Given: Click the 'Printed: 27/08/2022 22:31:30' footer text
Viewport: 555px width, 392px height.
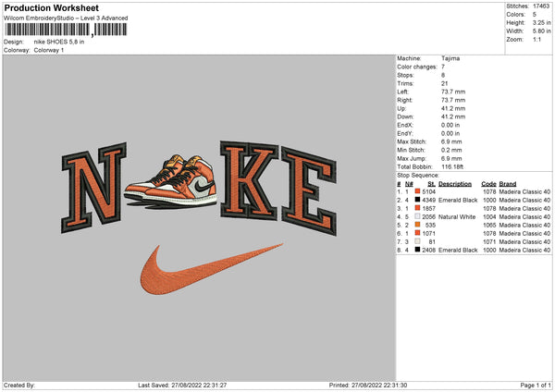Looking at the screenshot, I should click(368, 385).
